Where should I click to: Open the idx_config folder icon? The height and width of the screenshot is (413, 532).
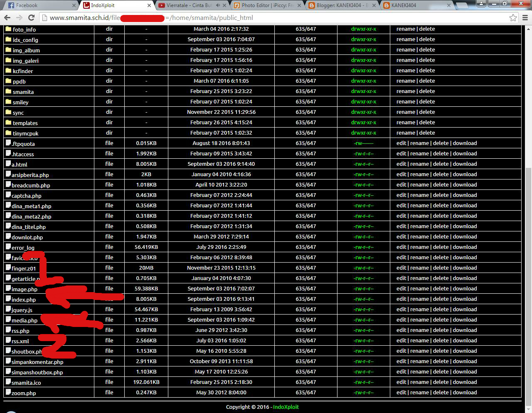click(x=8, y=39)
